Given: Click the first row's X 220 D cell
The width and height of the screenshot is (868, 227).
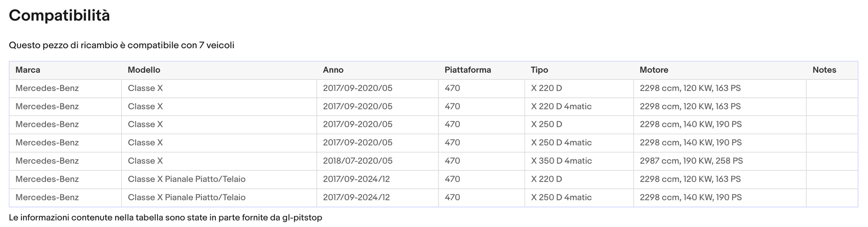Looking at the screenshot, I should pyautogui.click(x=546, y=88).
